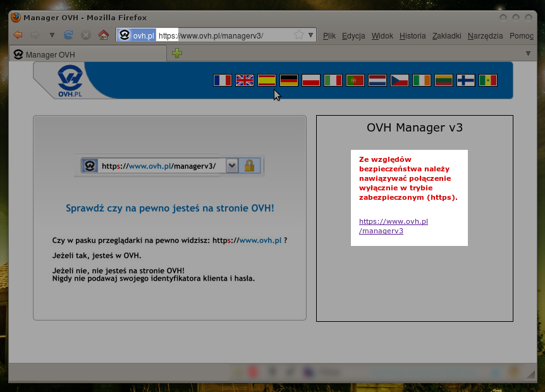545x392 pixels.
Task: Click the stop loading icon
Action: pos(86,35)
